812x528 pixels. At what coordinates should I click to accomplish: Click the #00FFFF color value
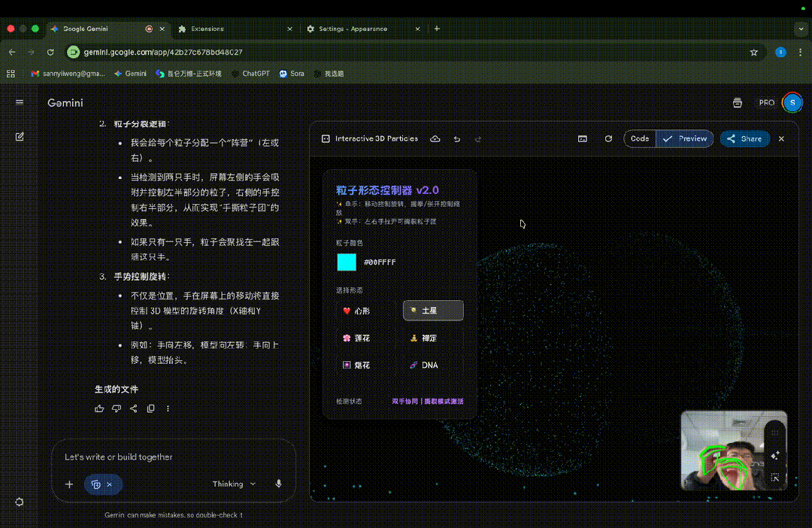380,262
